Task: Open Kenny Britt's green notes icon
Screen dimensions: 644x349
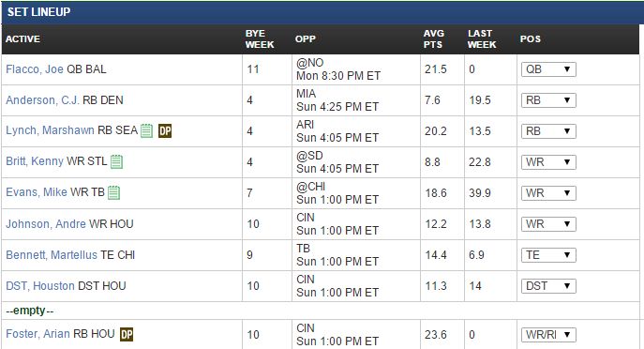Action: (116, 161)
